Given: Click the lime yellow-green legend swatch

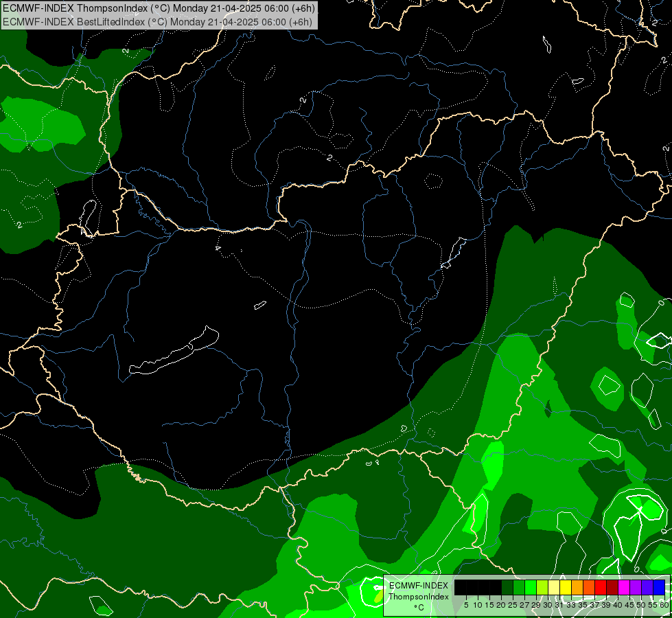Looking at the screenshot, I should pos(542,587).
